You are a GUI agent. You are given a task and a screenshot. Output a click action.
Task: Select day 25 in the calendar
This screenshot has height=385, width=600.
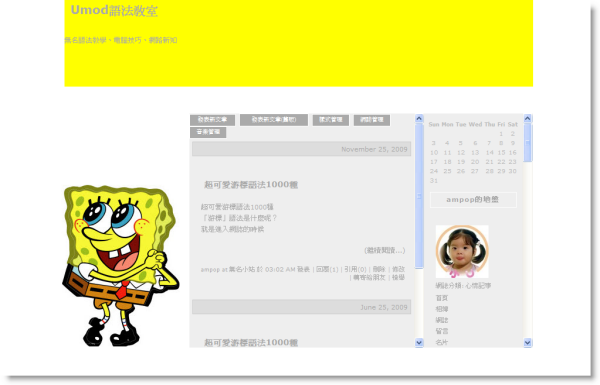click(x=447, y=171)
